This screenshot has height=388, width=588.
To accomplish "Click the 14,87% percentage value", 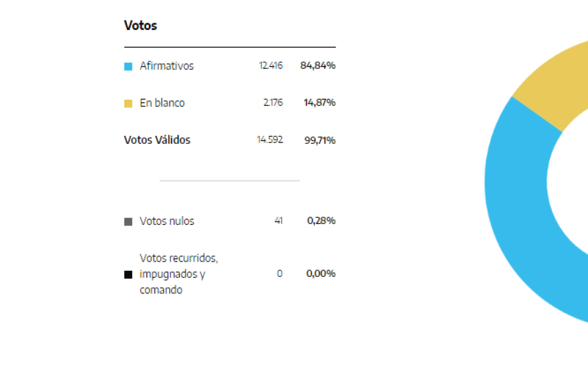I will [x=319, y=102].
